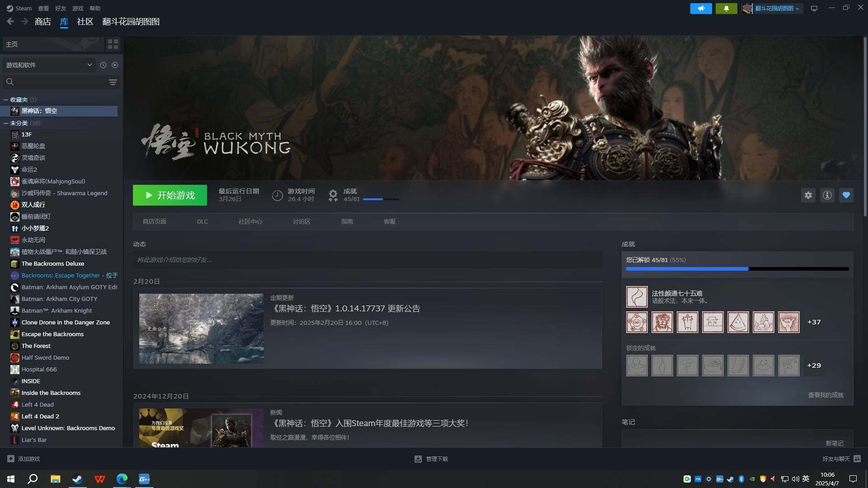Click the ready-to-play filter icon
Viewport: 868px width, 488px height.
pyautogui.click(x=115, y=65)
